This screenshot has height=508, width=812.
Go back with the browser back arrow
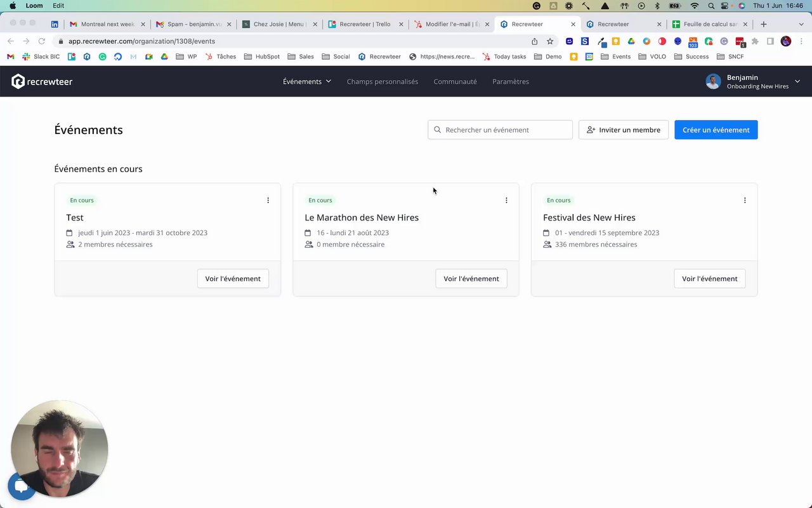[x=11, y=41]
